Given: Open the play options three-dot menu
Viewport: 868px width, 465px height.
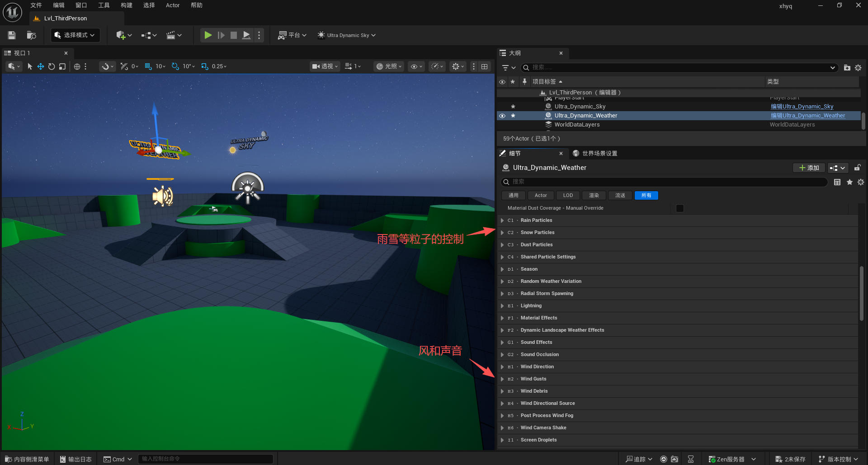Looking at the screenshot, I should click(x=259, y=35).
